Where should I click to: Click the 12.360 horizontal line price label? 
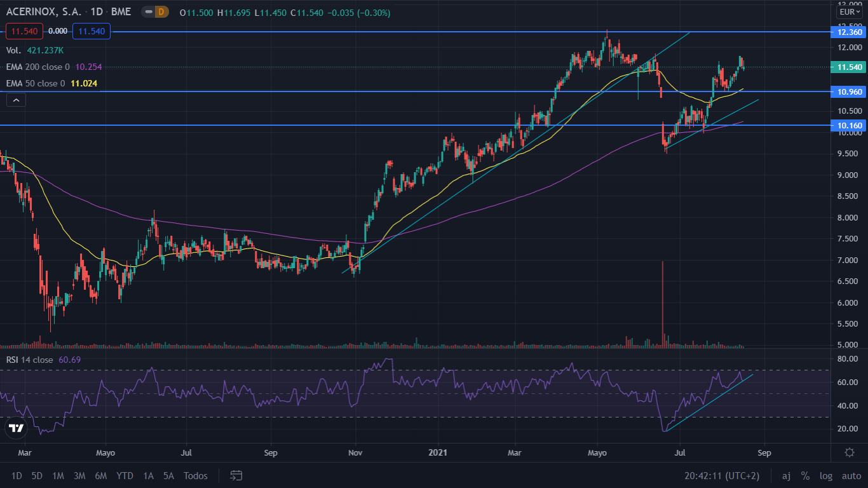coord(849,32)
